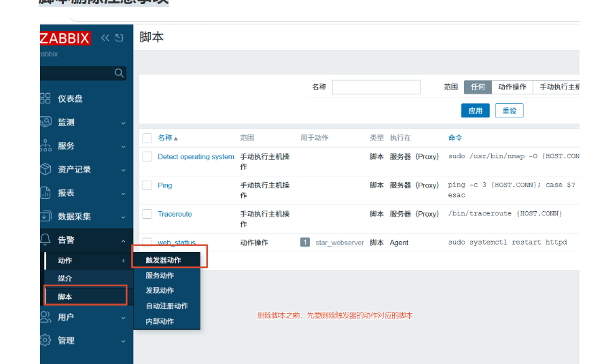This screenshot has width=604, height=364.
Task: Open the Traceroute script link
Action: click(175, 214)
